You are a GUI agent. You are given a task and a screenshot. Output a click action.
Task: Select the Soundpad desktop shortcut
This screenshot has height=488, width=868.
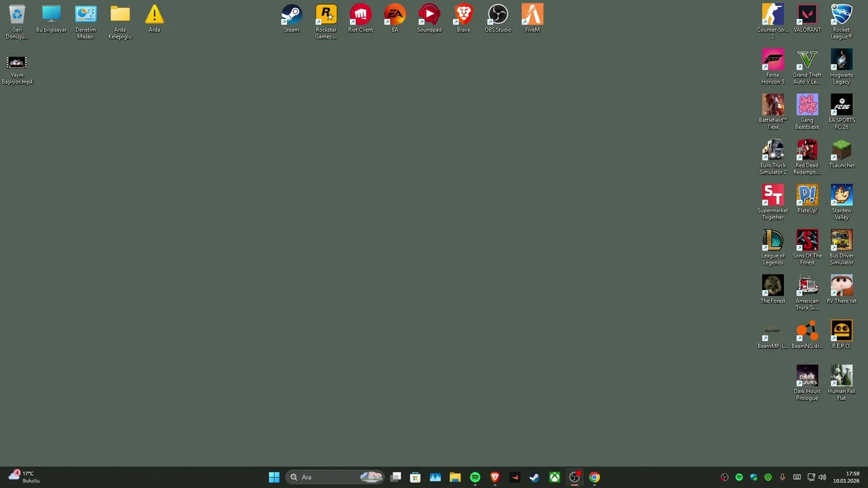point(429,18)
